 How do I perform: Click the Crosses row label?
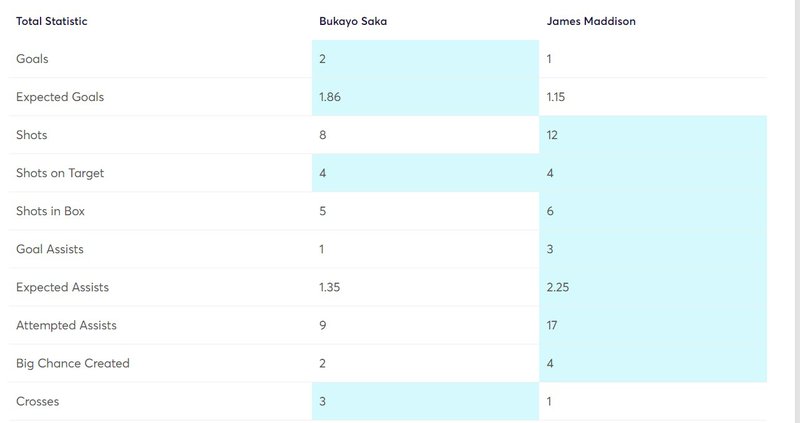[38, 401]
